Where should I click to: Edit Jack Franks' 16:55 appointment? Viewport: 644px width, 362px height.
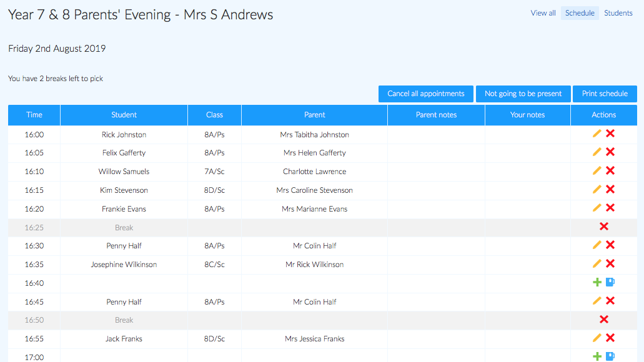(x=597, y=338)
